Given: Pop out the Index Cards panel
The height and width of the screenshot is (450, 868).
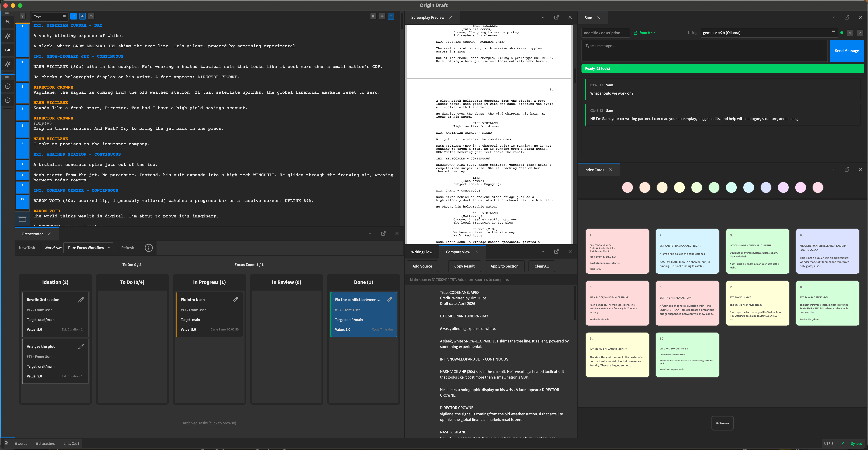Looking at the screenshot, I should coord(847,169).
